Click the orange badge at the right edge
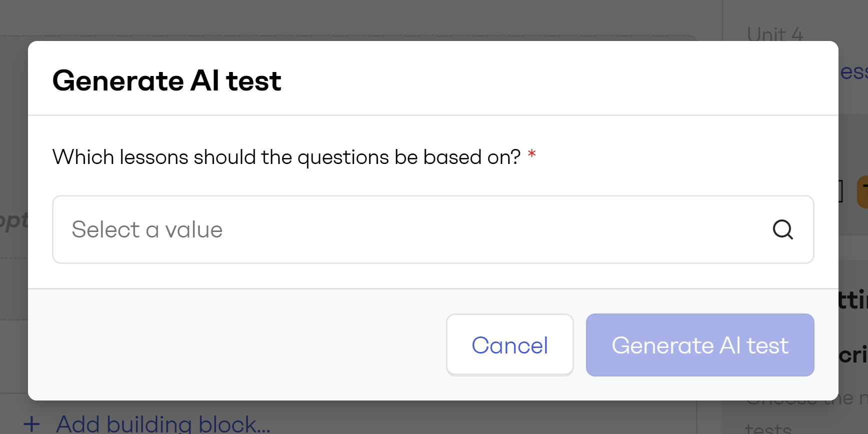Image resolution: width=868 pixels, height=434 pixels. [863, 191]
